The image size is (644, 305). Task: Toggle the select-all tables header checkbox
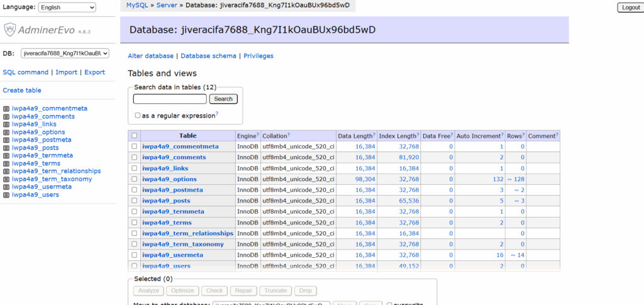point(135,135)
